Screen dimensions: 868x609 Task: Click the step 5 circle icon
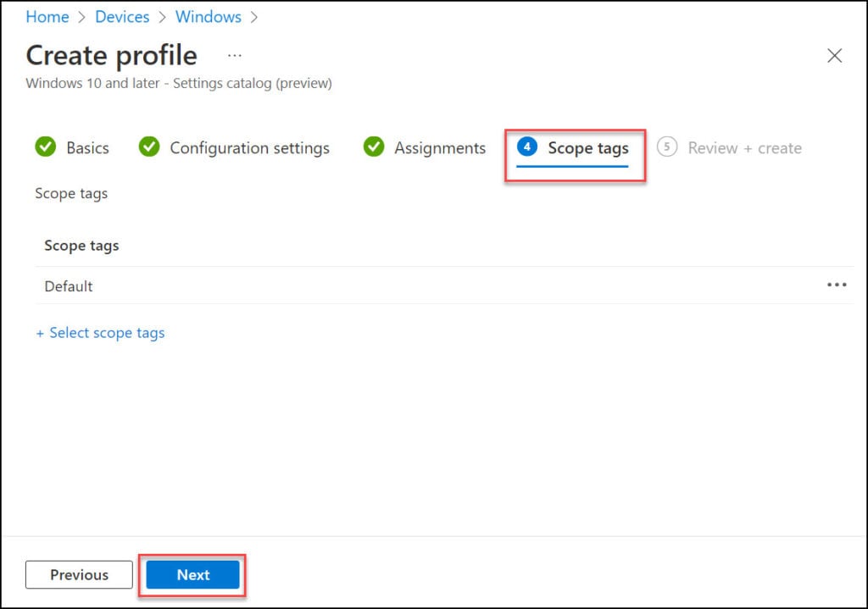point(667,147)
